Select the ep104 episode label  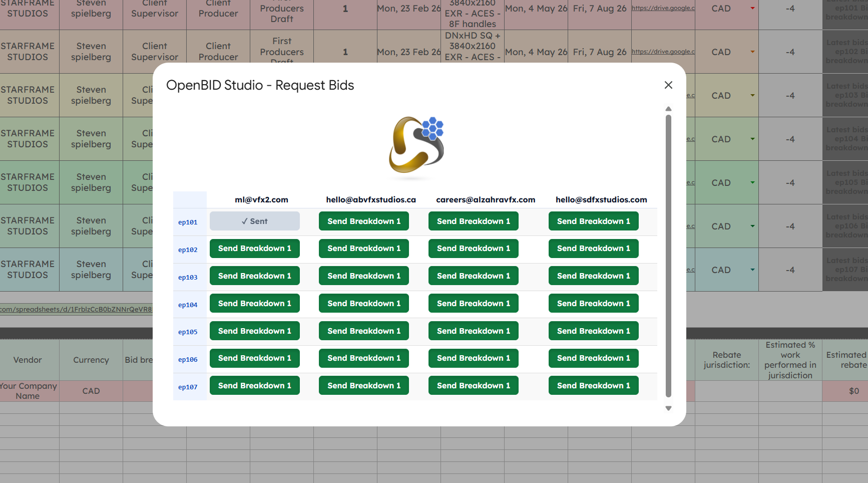tap(188, 305)
